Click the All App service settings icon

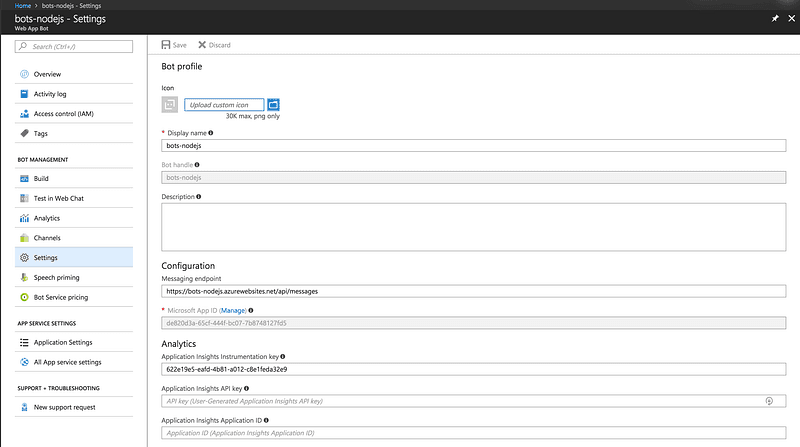(x=24, y=362)
